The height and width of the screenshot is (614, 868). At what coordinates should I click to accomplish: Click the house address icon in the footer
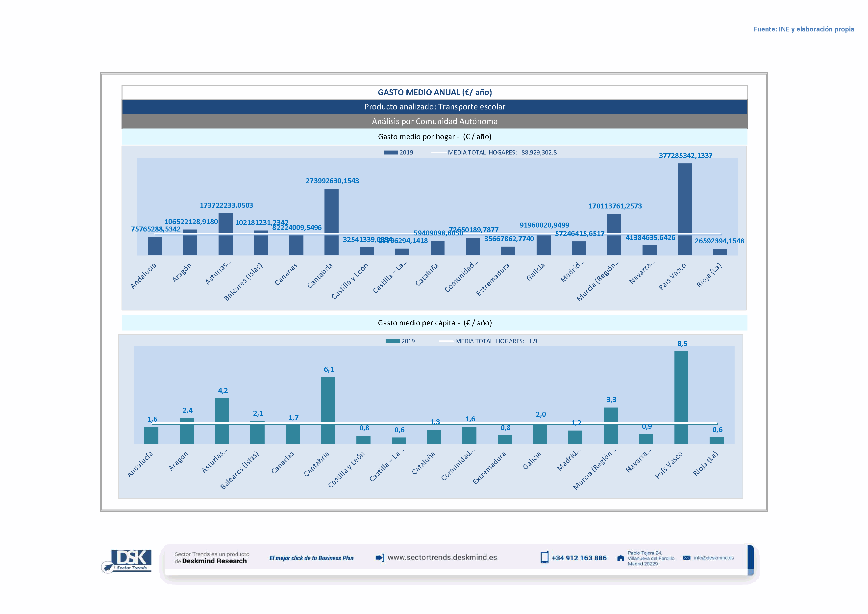point(620,558)
